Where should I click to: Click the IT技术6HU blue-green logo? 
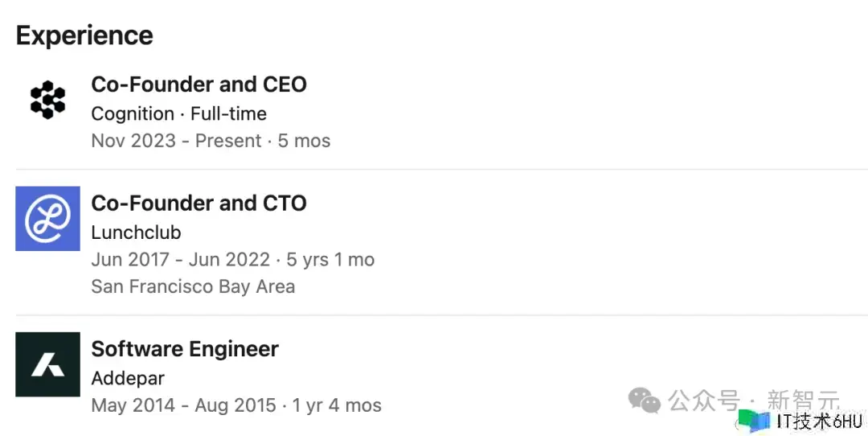pos(755,422)
